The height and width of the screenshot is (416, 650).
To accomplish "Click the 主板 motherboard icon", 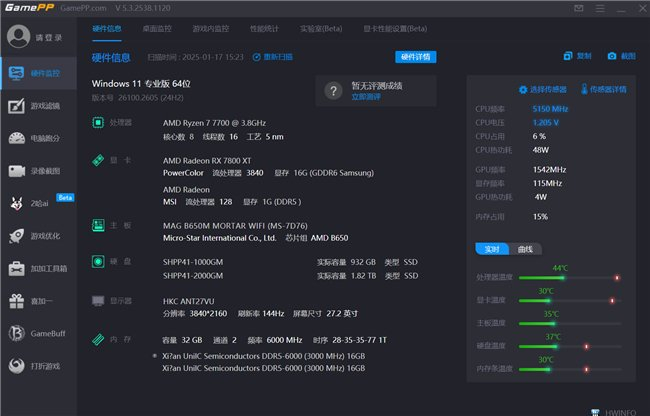I will pyautogui.click(x=98, y=225).
